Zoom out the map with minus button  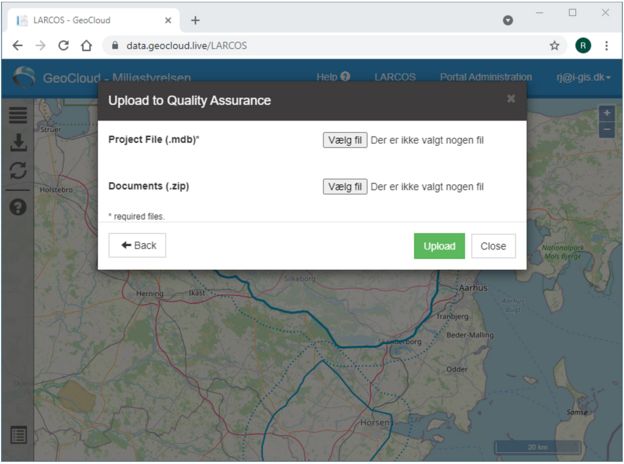pyautogui.click(x=606, y=129)
